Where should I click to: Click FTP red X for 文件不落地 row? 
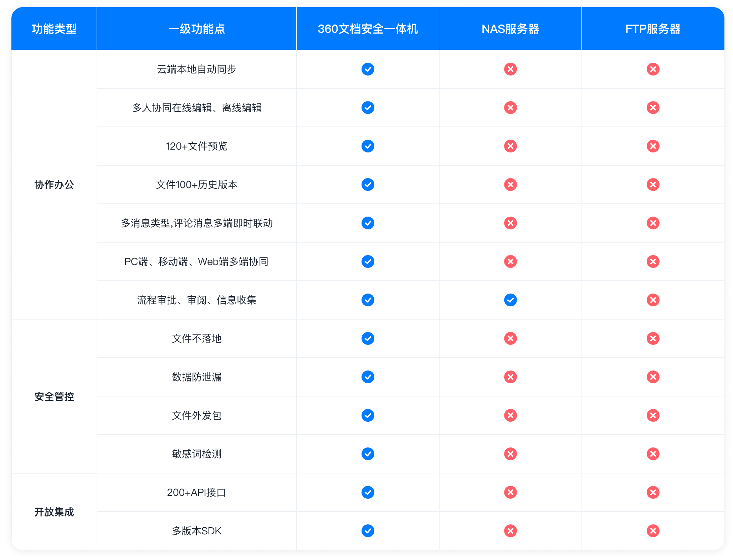point(653,338)
